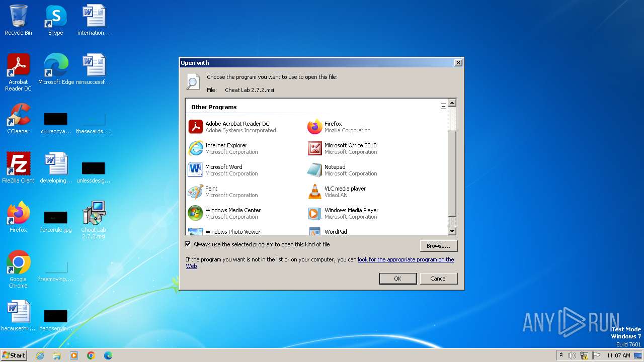Image resolution: width=644 pixels, height=362 pixels.
Task: Click the 11:07 AM taskbar clock
Action: point(618,355)
